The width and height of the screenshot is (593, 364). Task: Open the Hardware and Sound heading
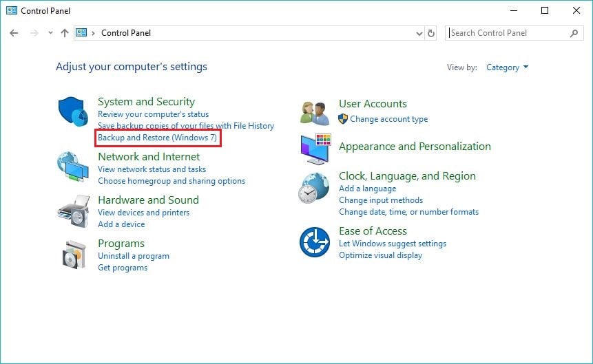tap(148, 200)
